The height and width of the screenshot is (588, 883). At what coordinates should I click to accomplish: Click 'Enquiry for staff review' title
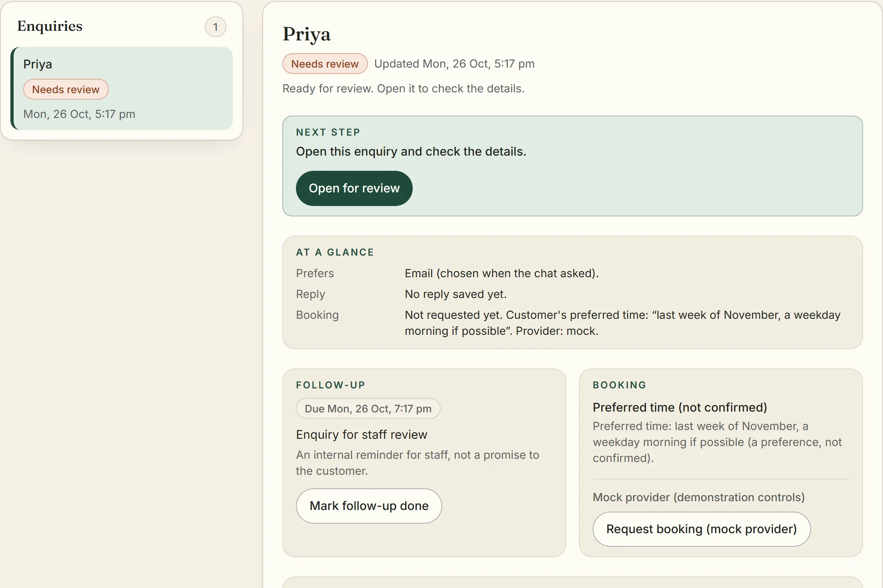(362, 434)
